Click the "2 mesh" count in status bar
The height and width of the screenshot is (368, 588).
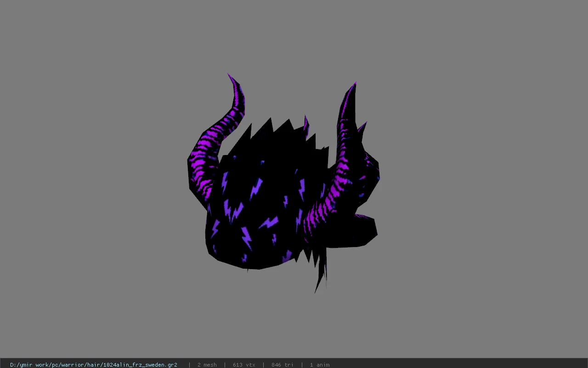click(x=207, y=365)
